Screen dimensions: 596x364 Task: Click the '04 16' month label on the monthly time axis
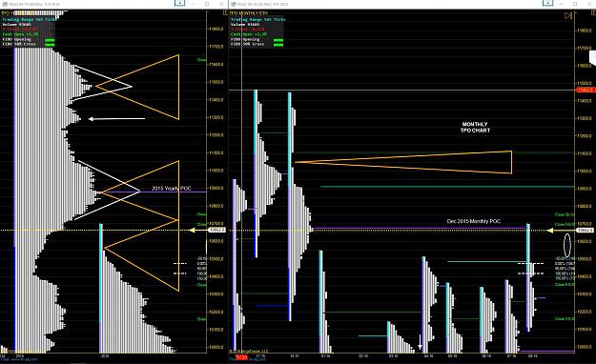[429, 356]
